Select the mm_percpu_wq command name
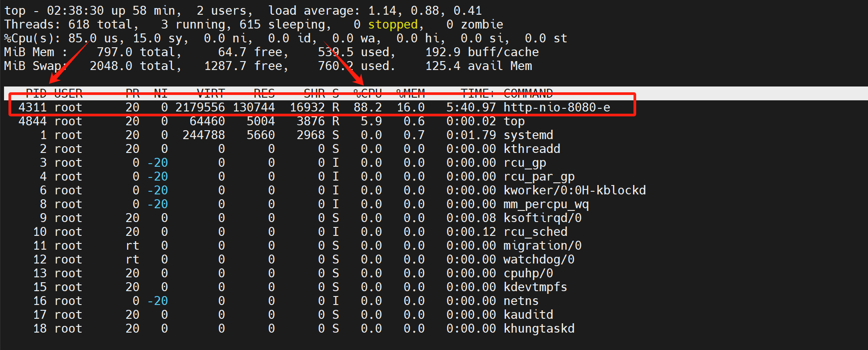This screenshot has height=350, width=868. pyautogui.click(x=546, y=205)
